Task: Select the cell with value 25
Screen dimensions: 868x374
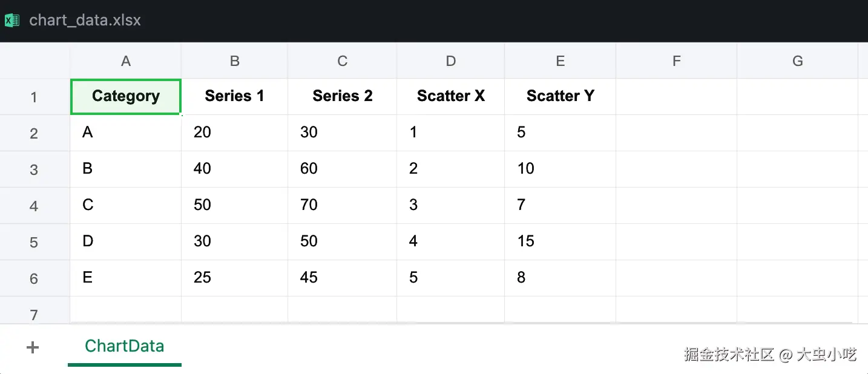Action: click(x=234, y=278)
